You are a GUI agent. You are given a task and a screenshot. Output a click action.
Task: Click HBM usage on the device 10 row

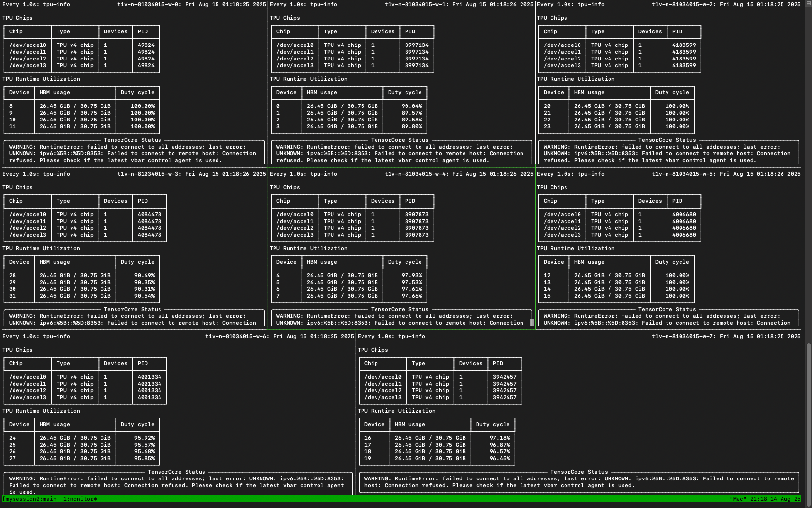click(75, 120)
